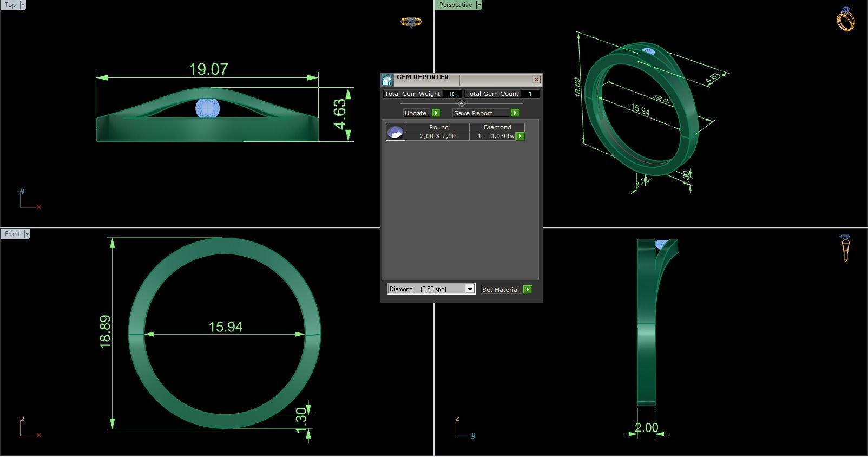Click the 0,030tw weight cell
The height and width of the screenshot is (457, 868).
tap(502, 136)
